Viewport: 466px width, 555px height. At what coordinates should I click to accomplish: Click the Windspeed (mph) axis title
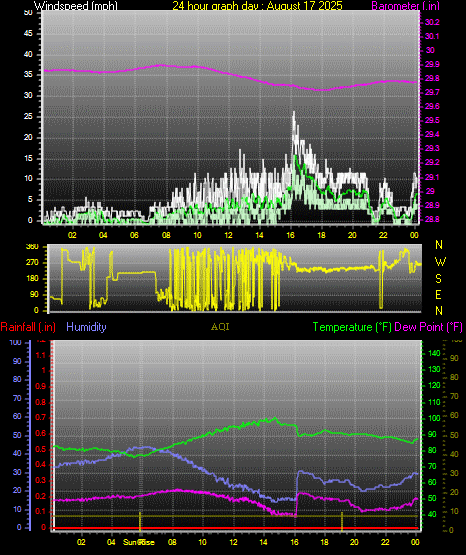[76, 6]
